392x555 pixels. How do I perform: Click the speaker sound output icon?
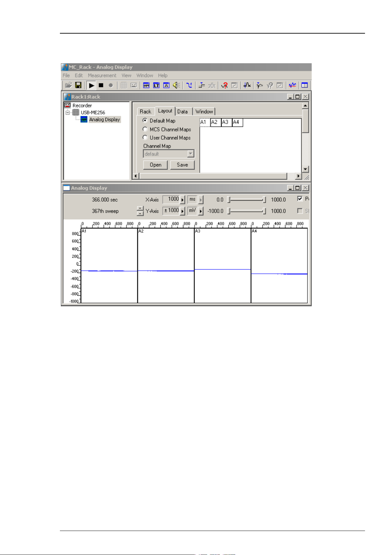pos(176,85)
